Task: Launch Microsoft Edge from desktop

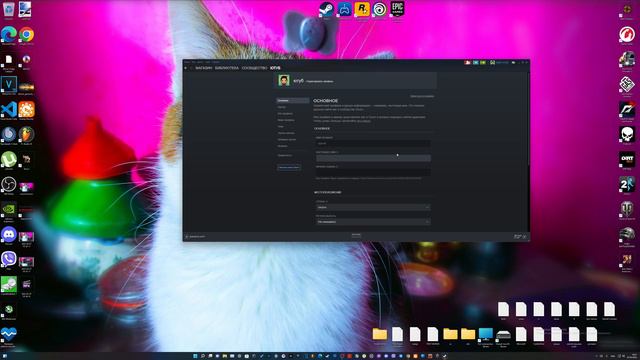Action: click(9, 35)
